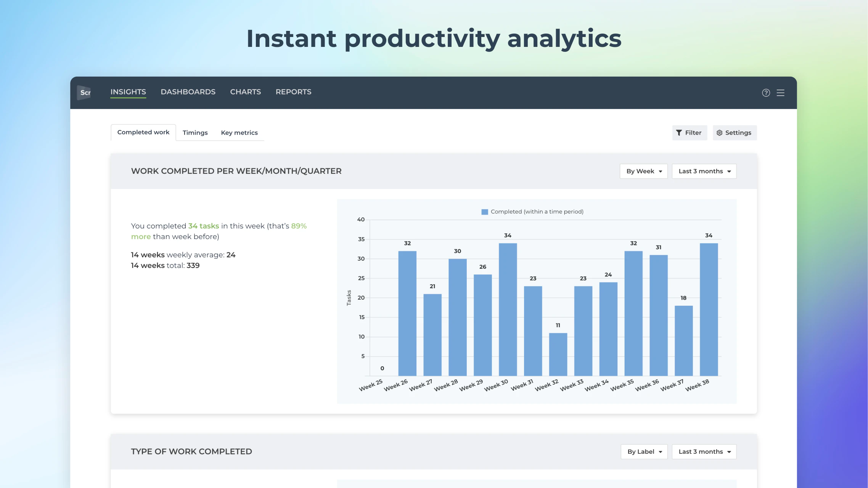Click the Week 30 bar showing 34
Image resolution: width=868 pixels, height=488 pixels.
[x=508, y=309]
